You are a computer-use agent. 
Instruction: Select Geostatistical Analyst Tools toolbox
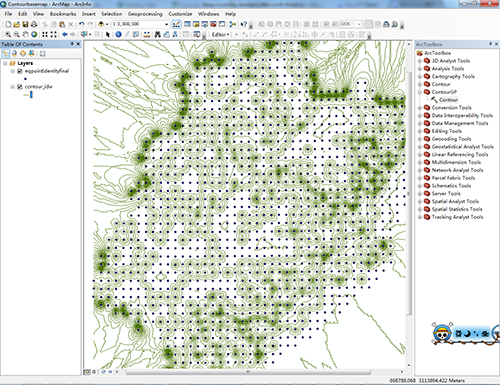tap(463, 147)
